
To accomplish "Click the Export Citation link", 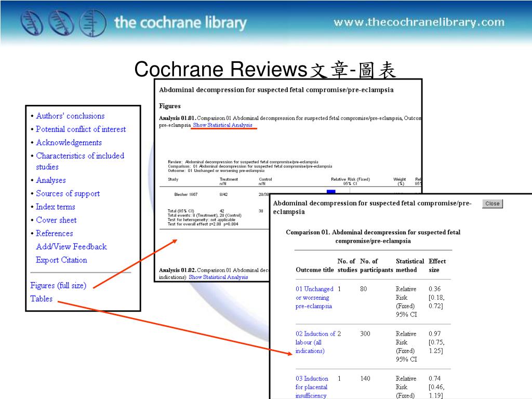I will point(61,260).
